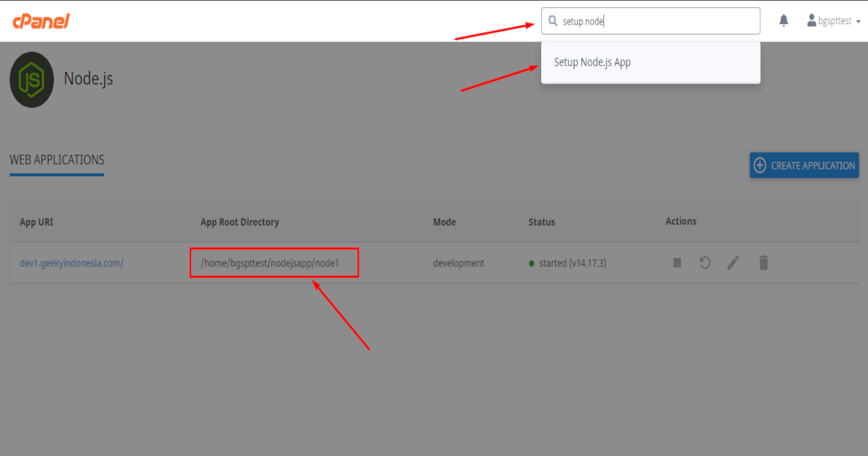Click the 'started (v14.17.3)' status text
The image size is (868, 456).
click(572, 263)
